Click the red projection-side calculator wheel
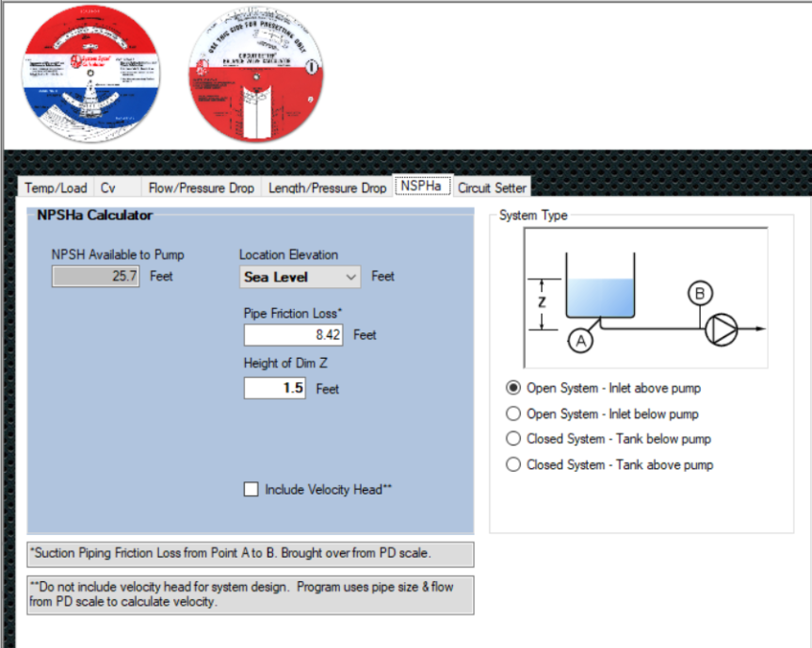 coord(254,73)
